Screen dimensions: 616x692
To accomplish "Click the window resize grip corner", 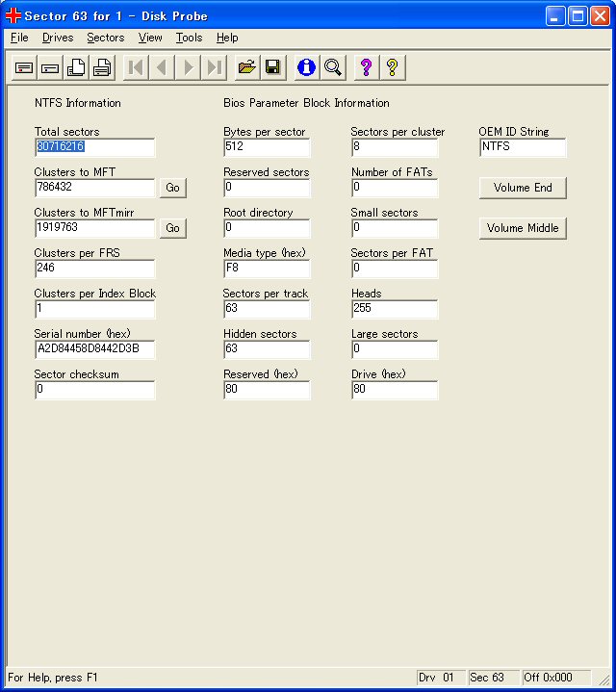I will pyautogui.click(x=603, y=679).
